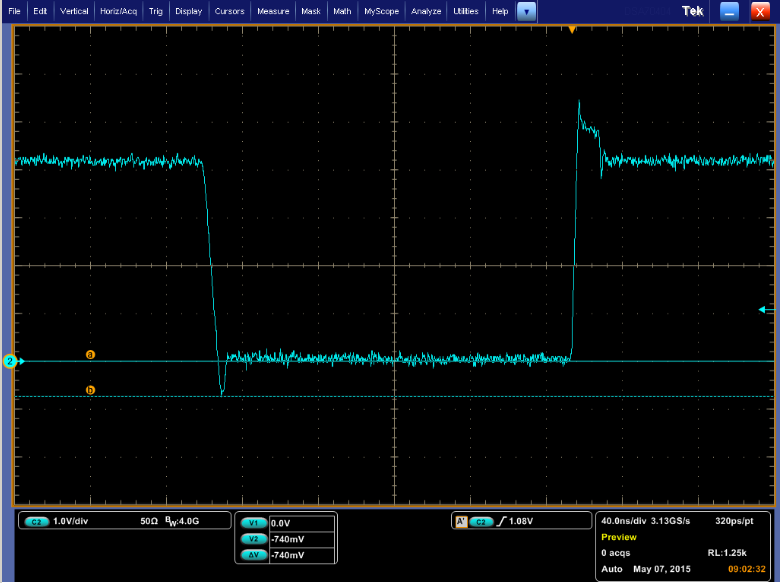Open the Display menu
This screenshot has height=583, width=780.
tap(189, 11)
